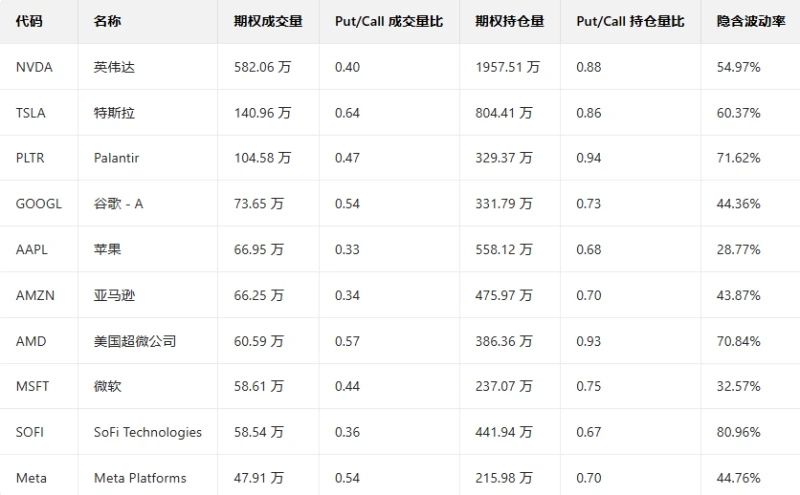Sort by the 期权成交量 column header

[268, 21]
